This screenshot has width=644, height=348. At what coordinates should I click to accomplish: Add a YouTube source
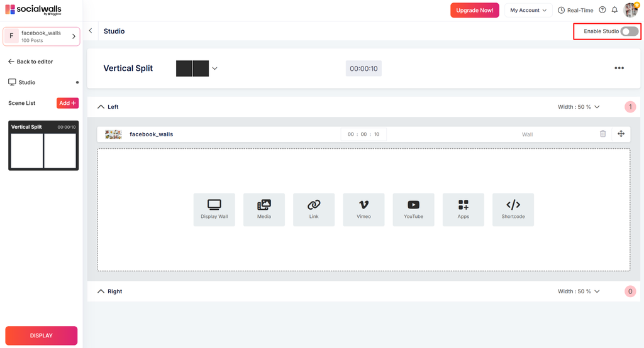coord(413,209)
